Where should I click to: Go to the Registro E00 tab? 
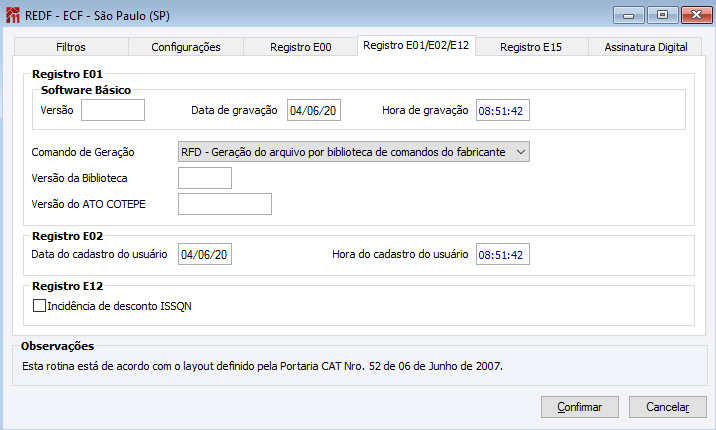click(x=300, y=47)
